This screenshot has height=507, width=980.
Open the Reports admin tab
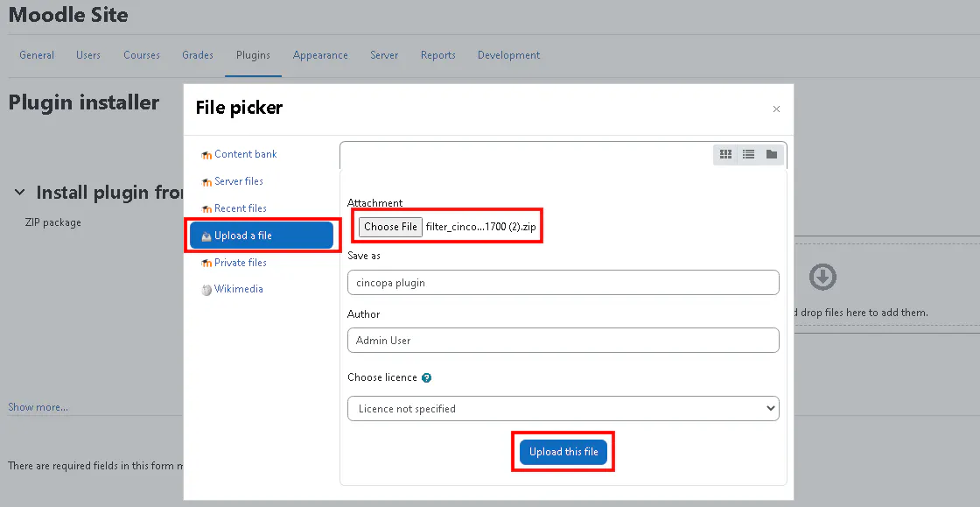click(x=438, y=55)
